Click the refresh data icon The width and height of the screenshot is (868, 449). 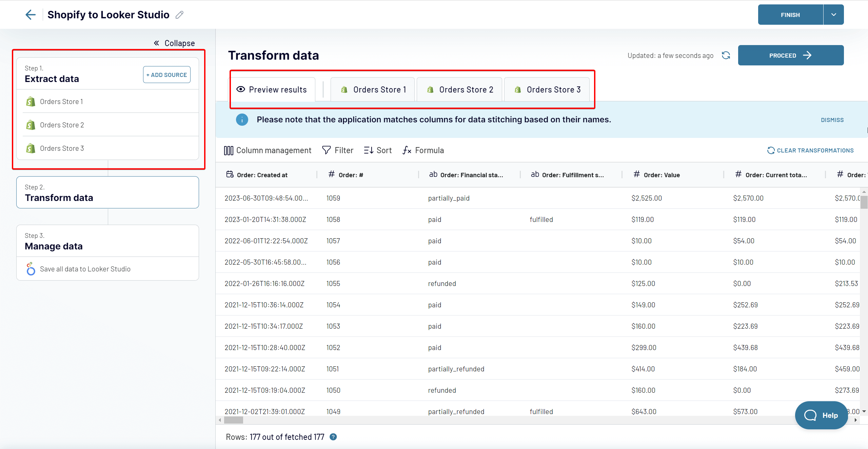[726, 55]
